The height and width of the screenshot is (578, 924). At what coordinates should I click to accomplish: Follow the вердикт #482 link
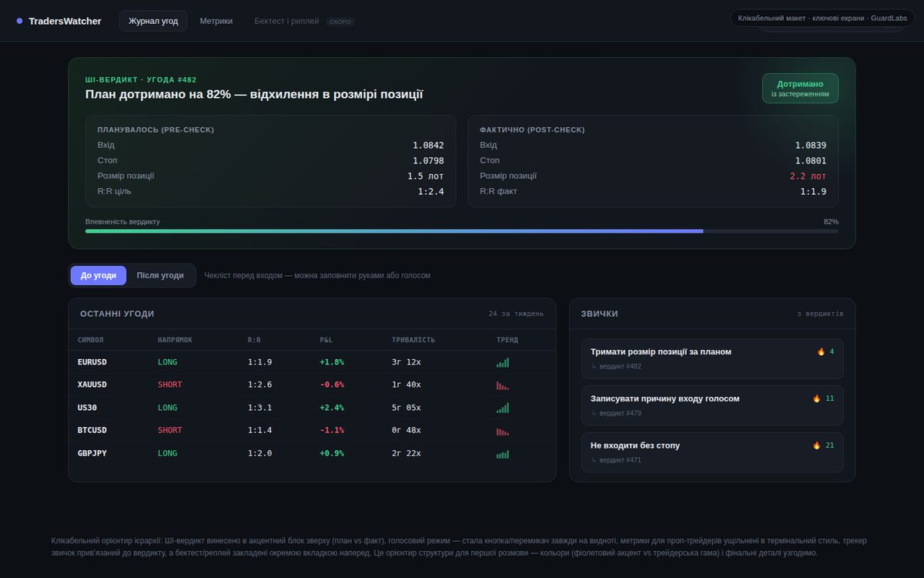tap(620, 366)
